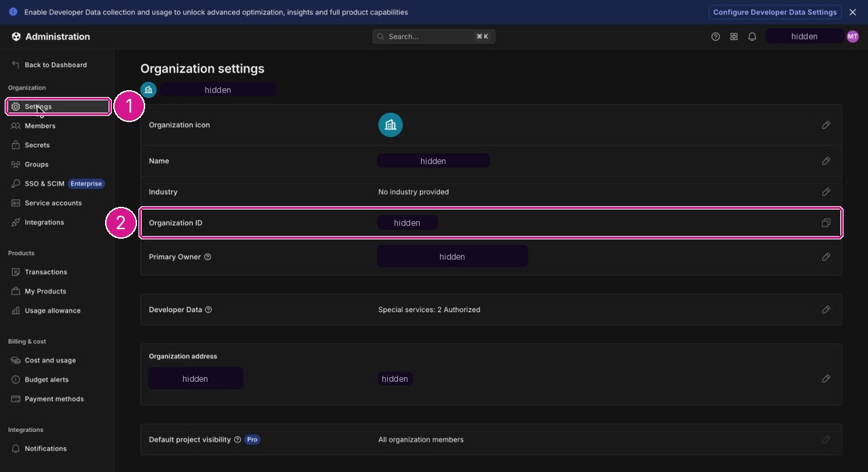Click the Groups icon

click(16, 165)
